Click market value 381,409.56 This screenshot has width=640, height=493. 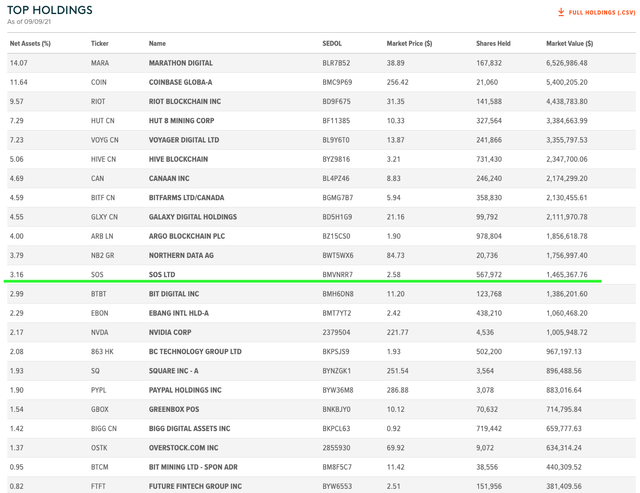(564, 486)
